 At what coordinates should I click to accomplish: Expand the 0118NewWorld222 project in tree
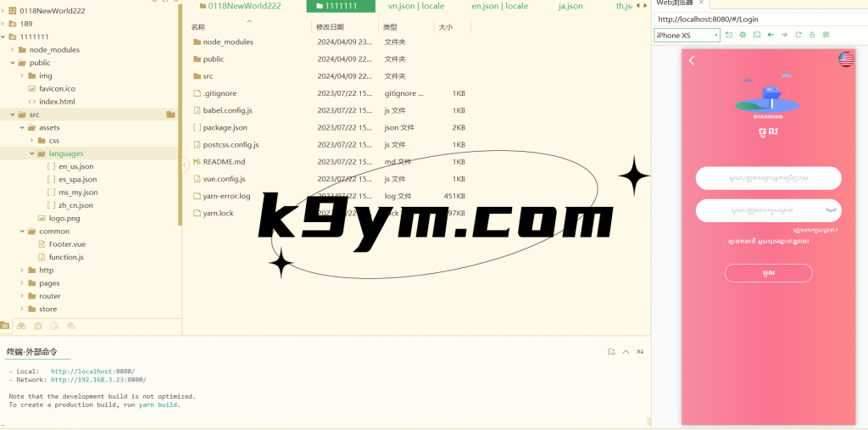pos(3,10)
